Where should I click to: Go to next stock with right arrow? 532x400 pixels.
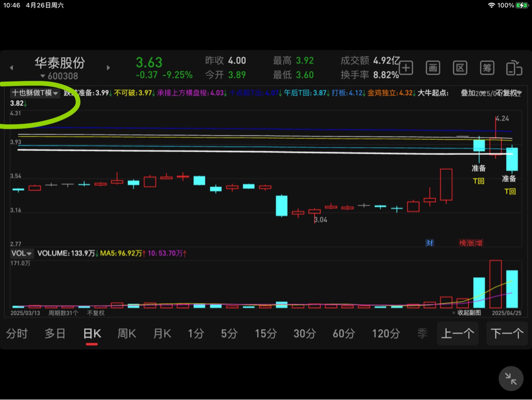pyautogui.click(x=108, y=68)
